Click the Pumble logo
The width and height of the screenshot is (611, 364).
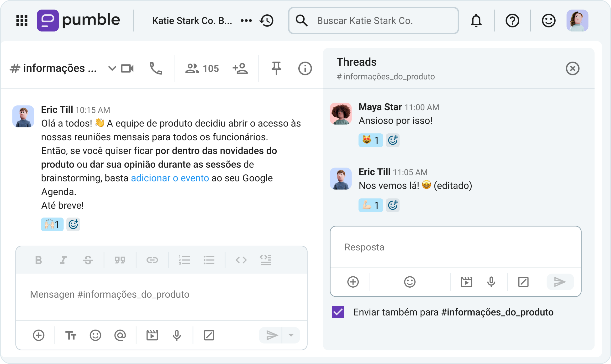pyautogui.click(x=79, y=20)
